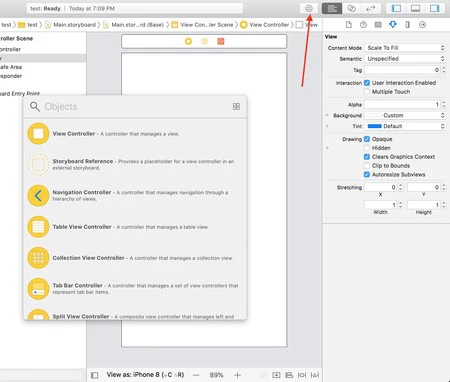
Task: Click the Tag value stepper
Action: tap(443, 70)
